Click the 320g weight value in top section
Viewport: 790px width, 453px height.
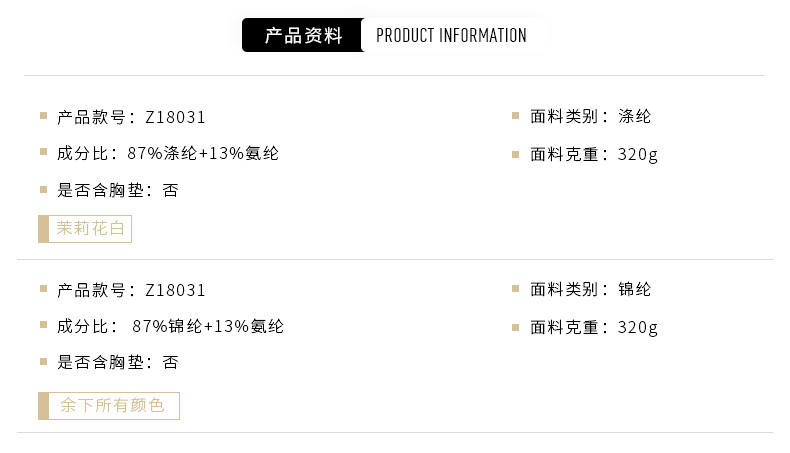[x=638, y=154]
